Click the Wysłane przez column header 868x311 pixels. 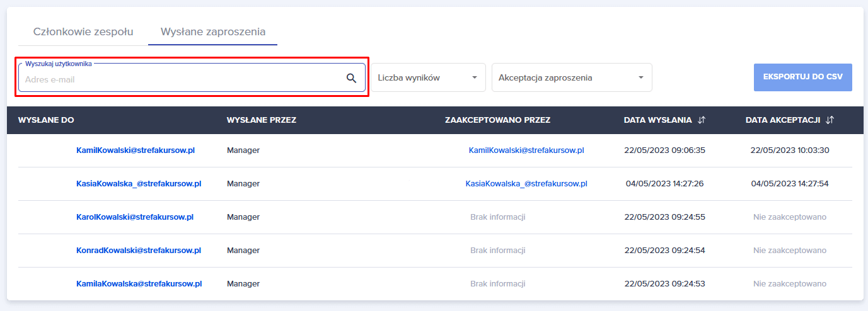[x=261, y=120]
